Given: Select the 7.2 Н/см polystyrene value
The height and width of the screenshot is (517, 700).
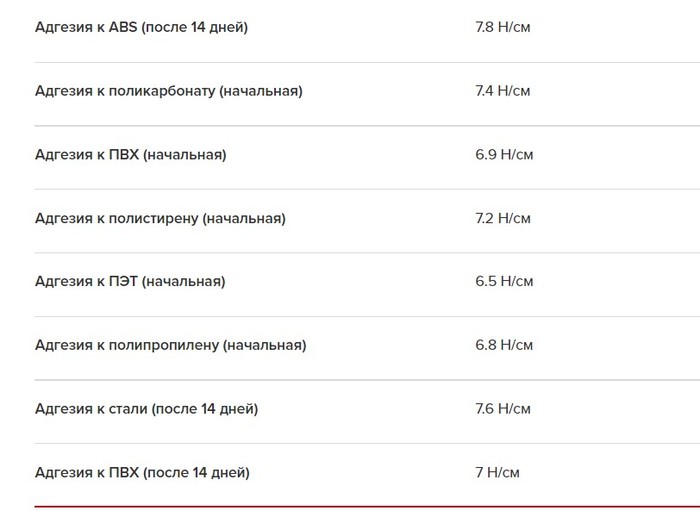Looking at the screenshot, I should click(x=502, y=218).
